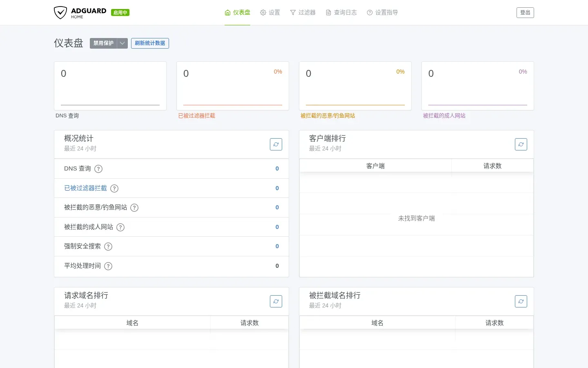Click the 被拦截的恶意/钓鱼网站 chart card
The height and width of the screenshot is (368, 588).
(355, 86)
